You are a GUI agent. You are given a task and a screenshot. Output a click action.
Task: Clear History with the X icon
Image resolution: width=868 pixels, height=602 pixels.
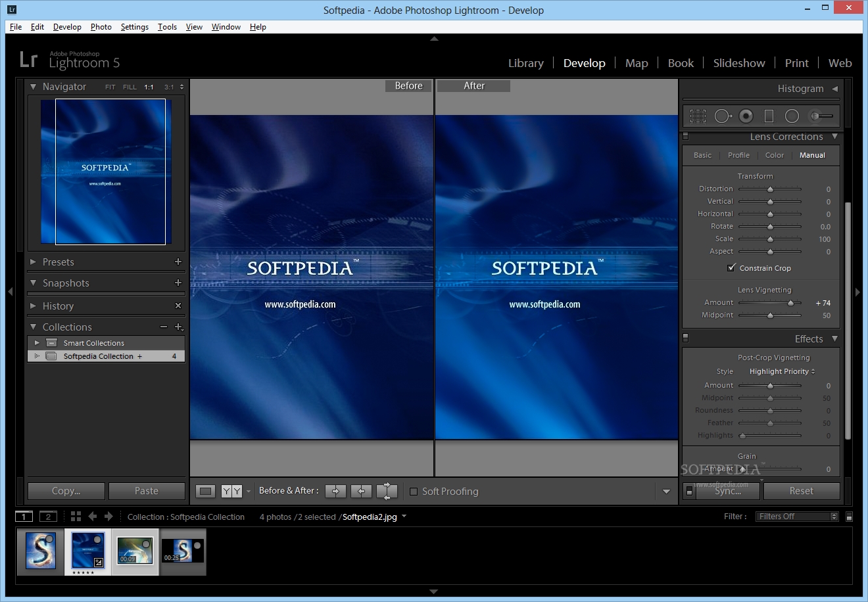coord(178,306)
